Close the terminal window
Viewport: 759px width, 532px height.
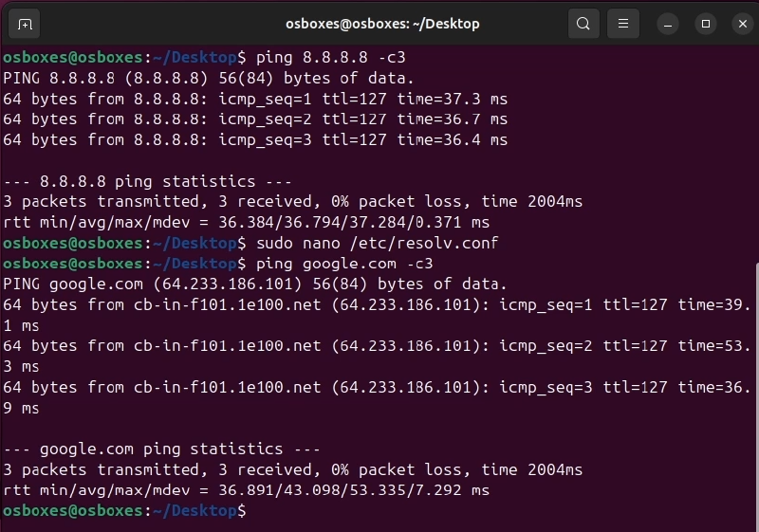pos(743,24)
